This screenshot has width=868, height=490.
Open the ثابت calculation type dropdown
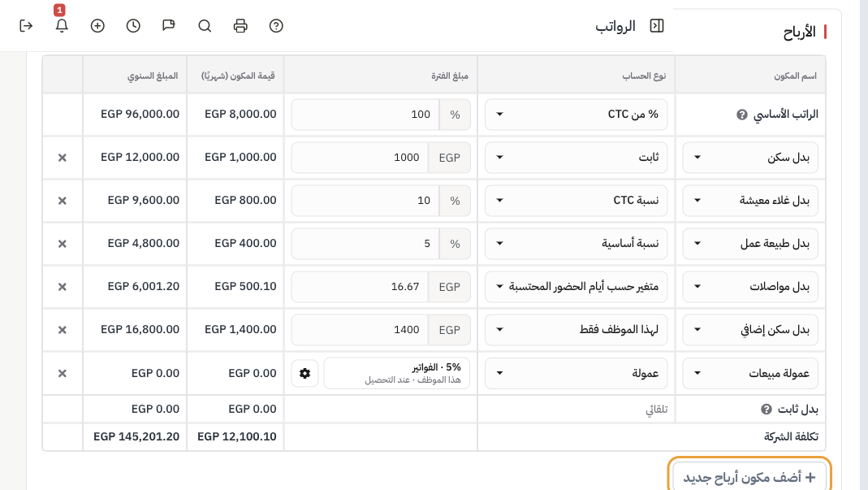[577, 158]
